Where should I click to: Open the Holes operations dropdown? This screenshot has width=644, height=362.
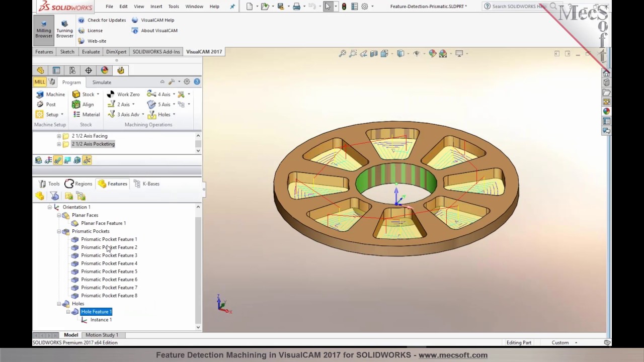[x=162, y=115]
